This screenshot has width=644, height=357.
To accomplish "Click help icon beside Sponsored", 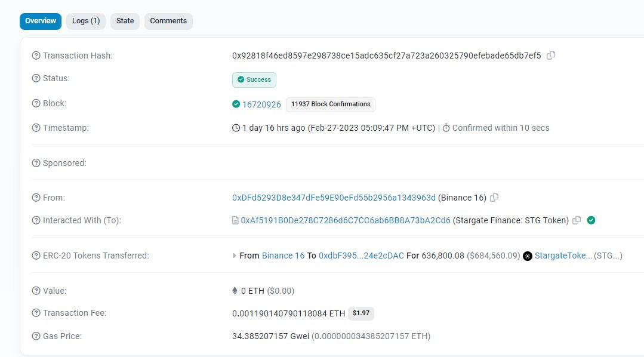I will pos(36,163).
